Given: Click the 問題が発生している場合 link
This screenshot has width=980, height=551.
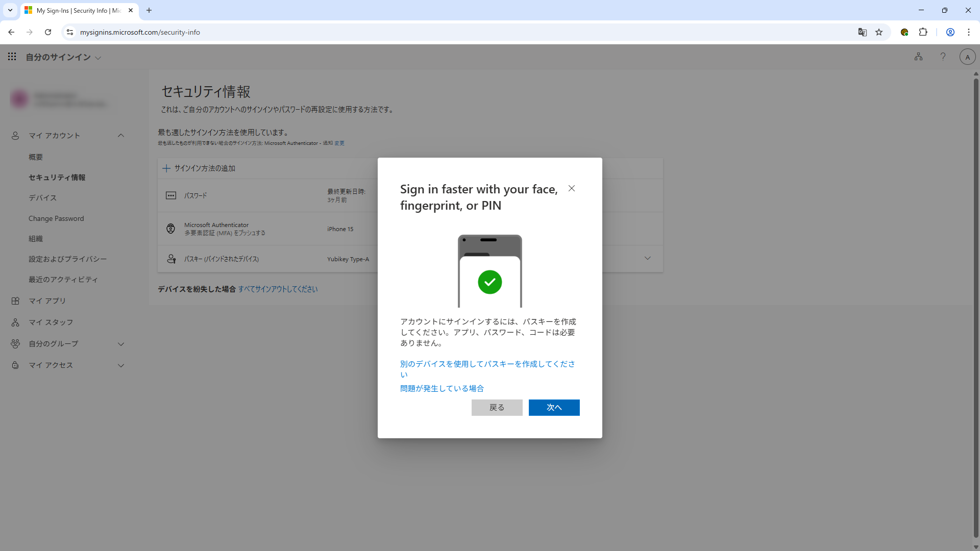Looking at the screenshot, I should (x=442, y=388).
